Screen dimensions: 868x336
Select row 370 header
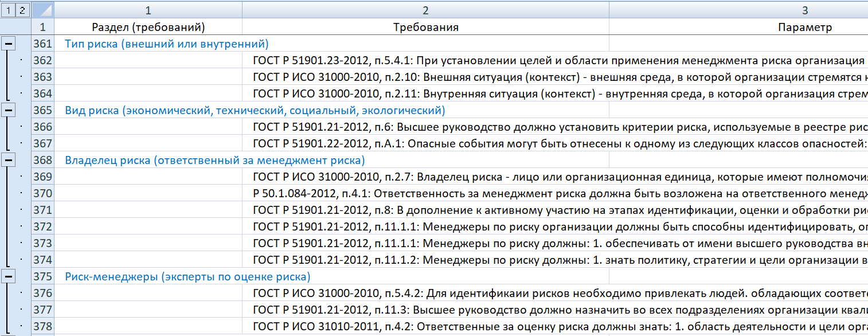point(43,193)
